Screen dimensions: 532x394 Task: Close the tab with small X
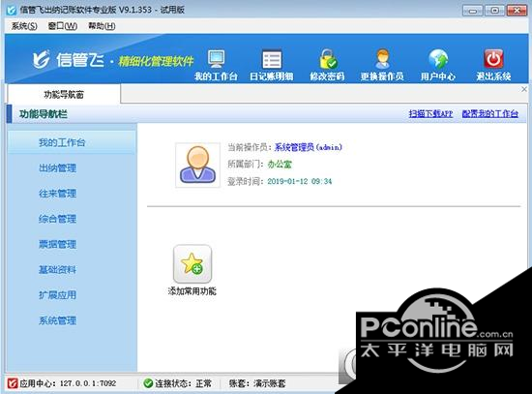524,89
